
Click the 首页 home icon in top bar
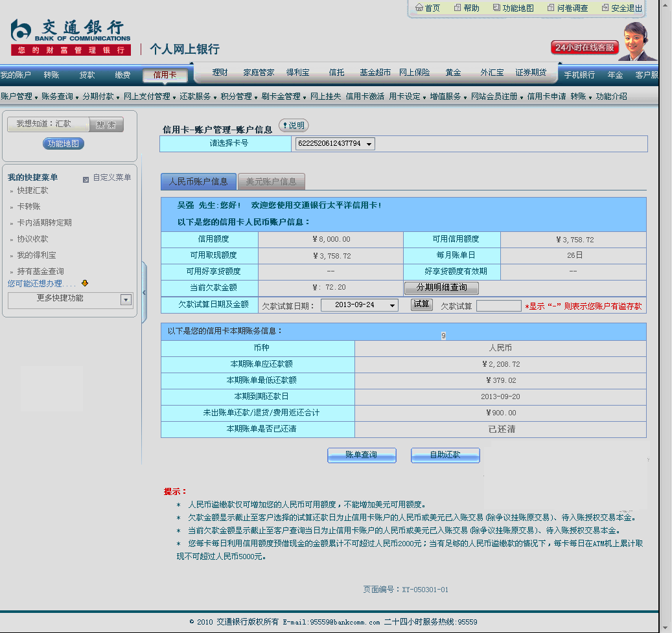(419, 8)
